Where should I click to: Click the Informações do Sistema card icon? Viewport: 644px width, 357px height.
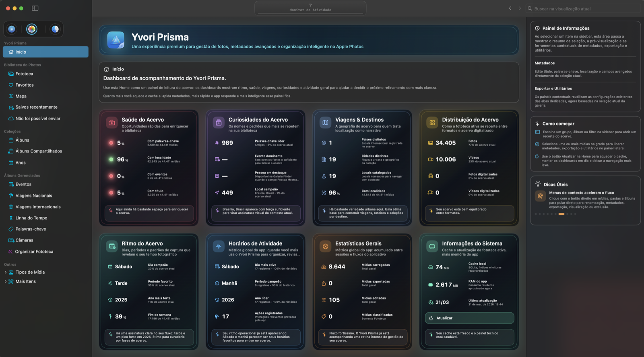pos(432,246)
